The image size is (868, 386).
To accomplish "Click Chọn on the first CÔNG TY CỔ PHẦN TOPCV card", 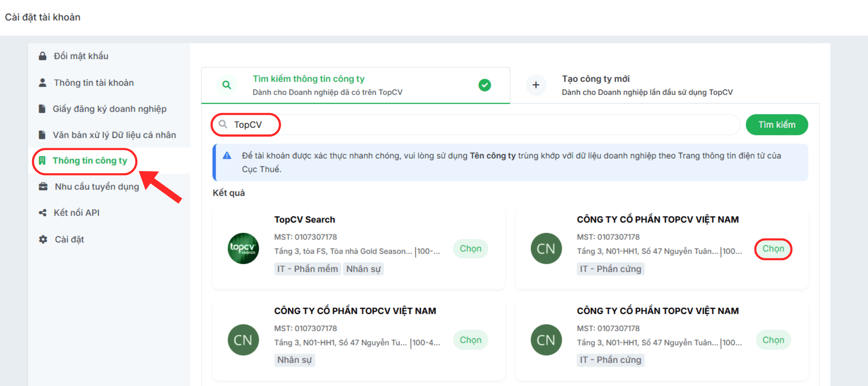I will point(773,249).
